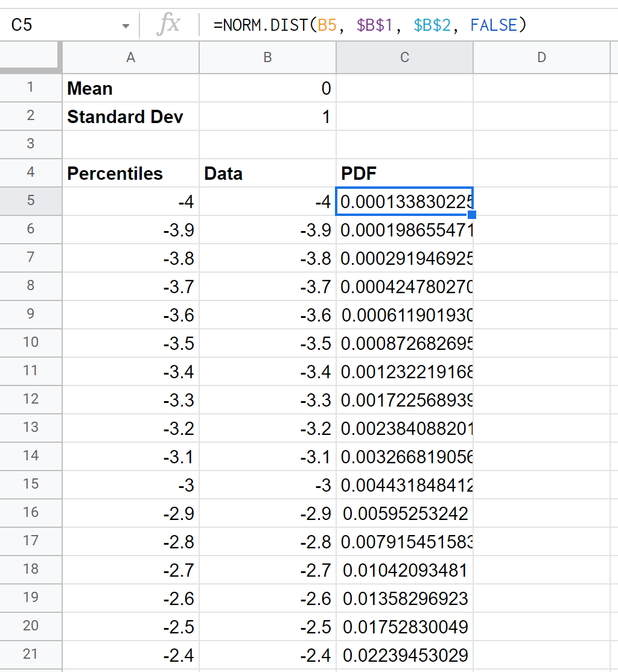Click cell showing 0.00595253242
The image size is (618, 672).
[404, 513]
